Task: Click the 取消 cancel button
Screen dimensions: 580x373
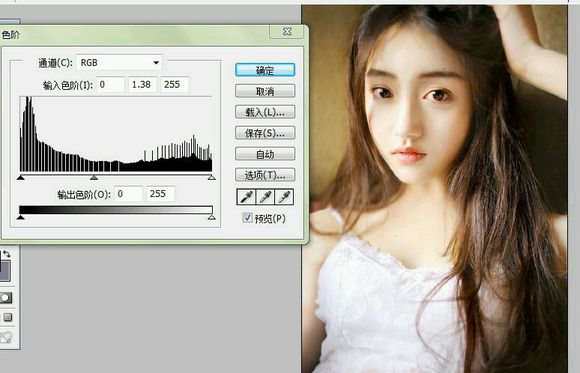Action: 265,91
